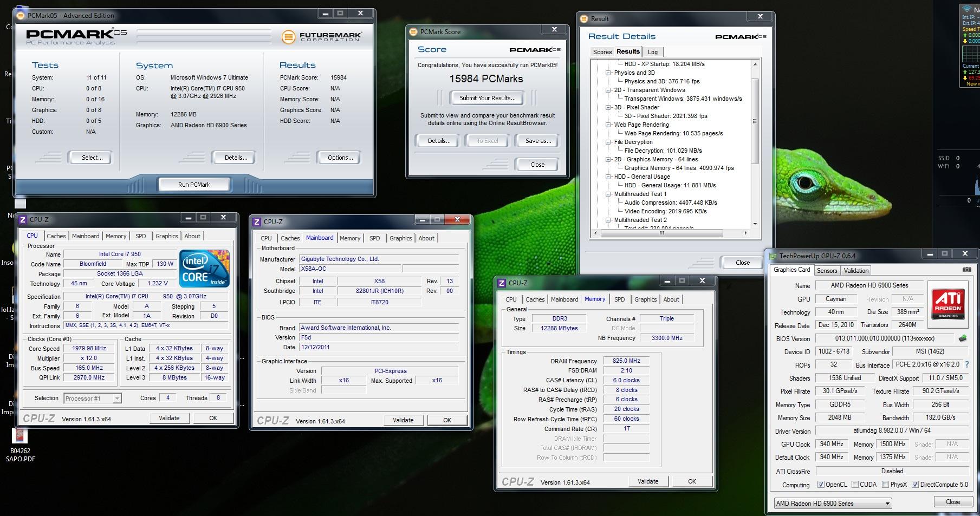Click the scroll-down arrow in the Results tree
The height and width of the screenshot is (516, 980).
[755, 224]
